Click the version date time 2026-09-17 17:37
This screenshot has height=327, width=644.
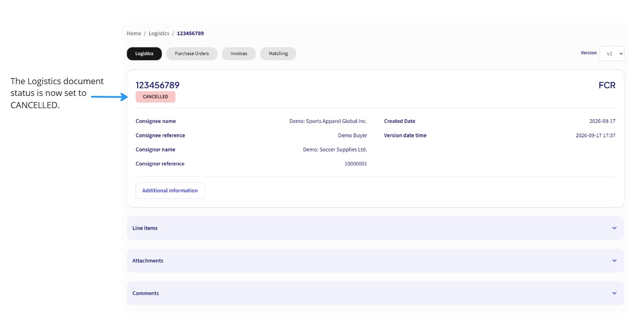(596, 136)
